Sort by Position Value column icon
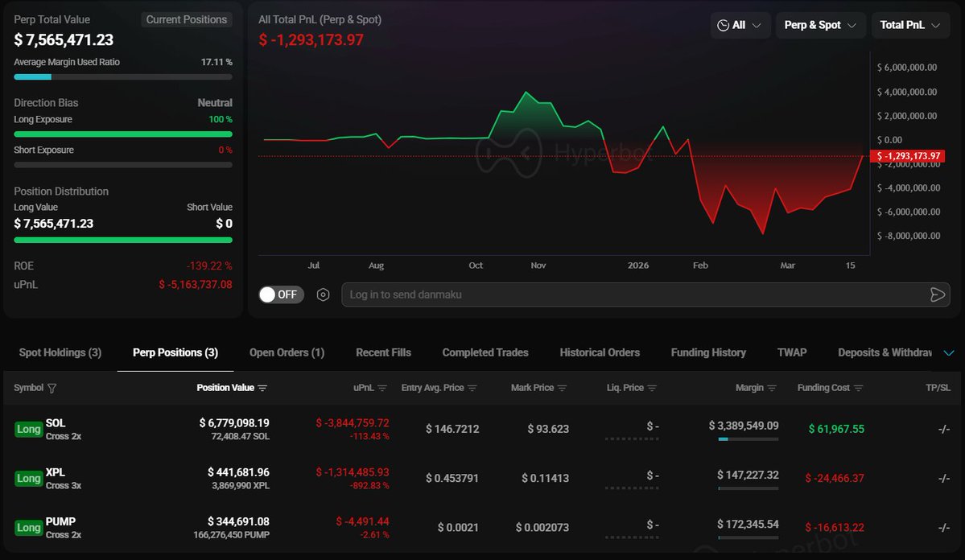This screenshot has width=965, height=560. 262,388
